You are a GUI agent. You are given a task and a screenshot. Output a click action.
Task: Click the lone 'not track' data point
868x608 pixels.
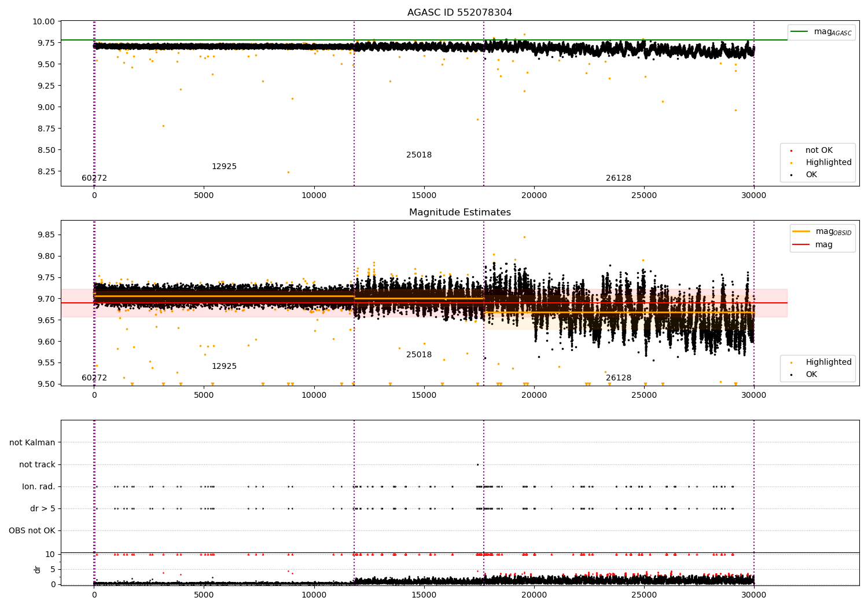[x=477, y=464]
